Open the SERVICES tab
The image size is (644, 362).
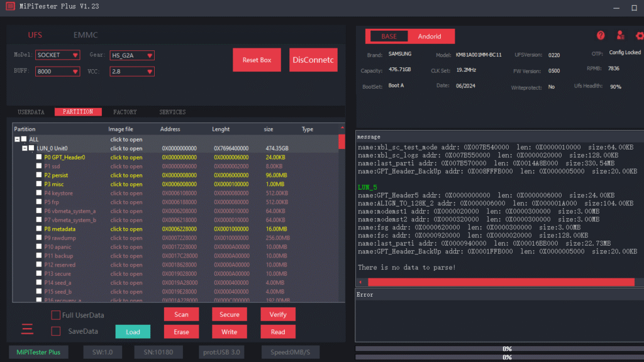(x=172, y=112)
